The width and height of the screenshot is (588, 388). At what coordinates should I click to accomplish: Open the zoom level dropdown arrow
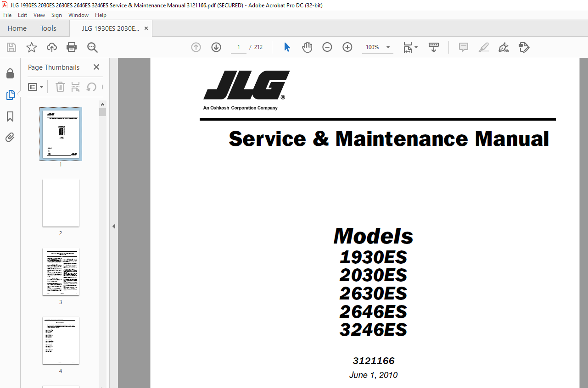coord(388,47)
